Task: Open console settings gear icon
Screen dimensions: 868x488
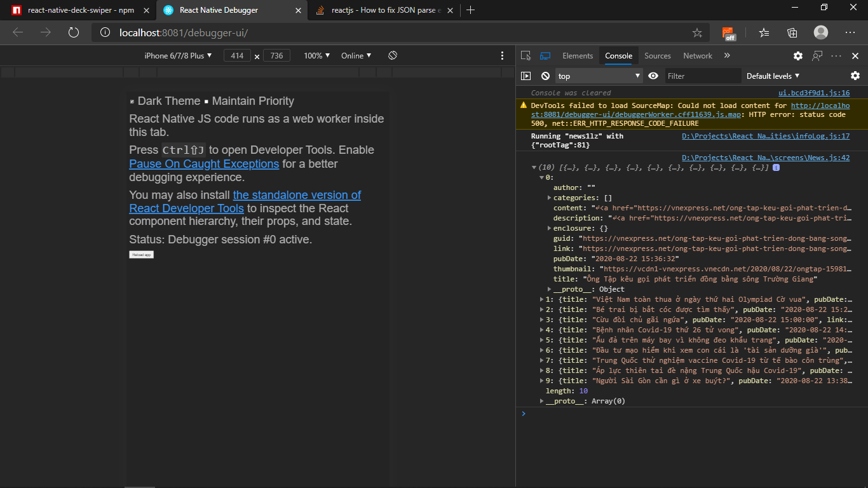Action: [x=855, y=76]
